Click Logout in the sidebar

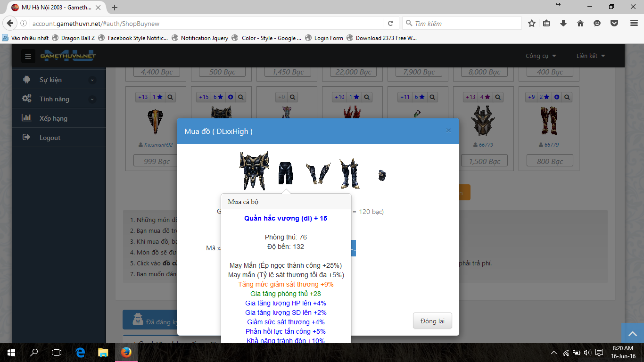click(x=59, y=138)
